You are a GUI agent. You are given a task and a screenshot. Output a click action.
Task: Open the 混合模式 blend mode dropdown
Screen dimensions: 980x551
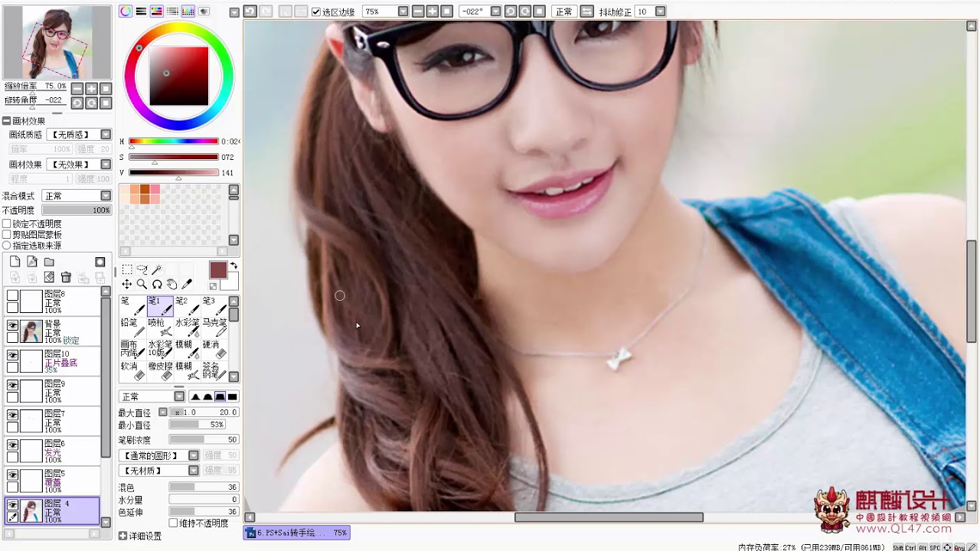coord(106,196)
